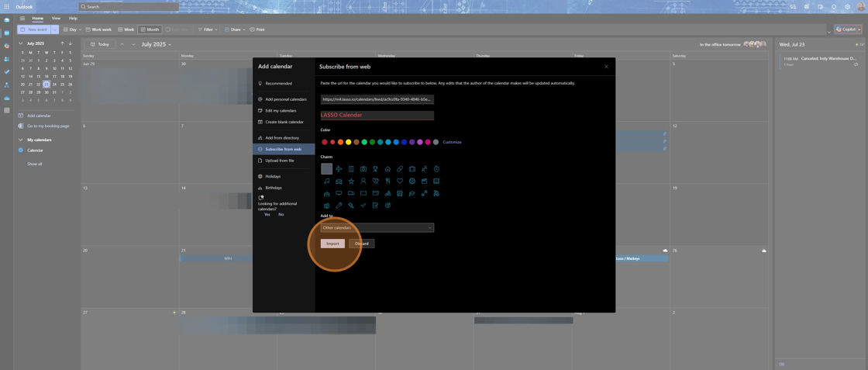Click the Search box in header
The width and height of the screenshot is (868, 370).
(129, 7)
